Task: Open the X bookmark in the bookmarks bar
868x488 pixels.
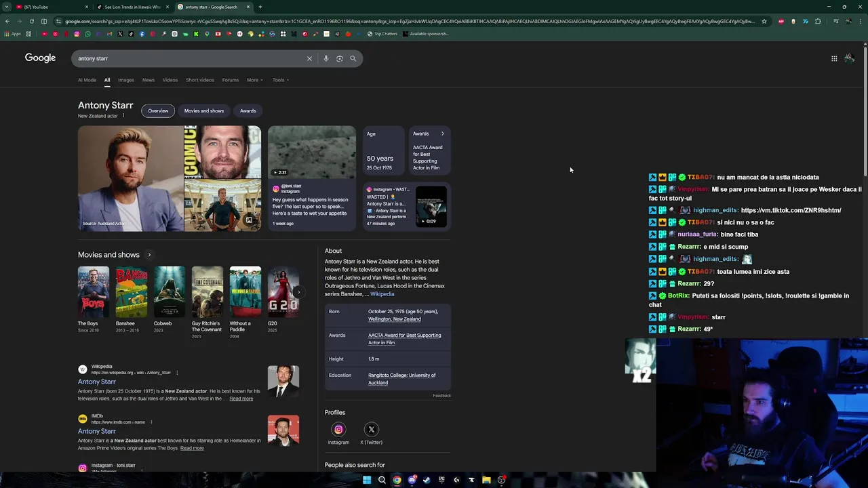Action: pyautogui.click(x=120, y=34)
